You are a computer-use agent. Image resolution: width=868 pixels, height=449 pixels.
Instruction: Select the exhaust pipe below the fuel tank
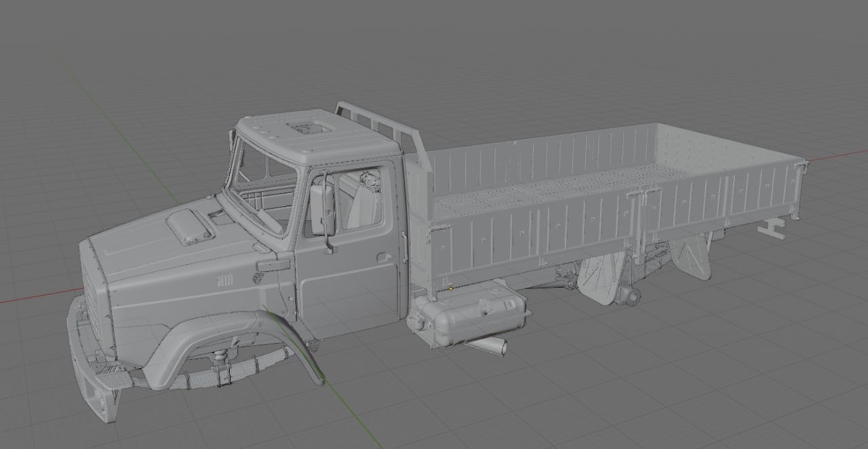coord(488,346)
